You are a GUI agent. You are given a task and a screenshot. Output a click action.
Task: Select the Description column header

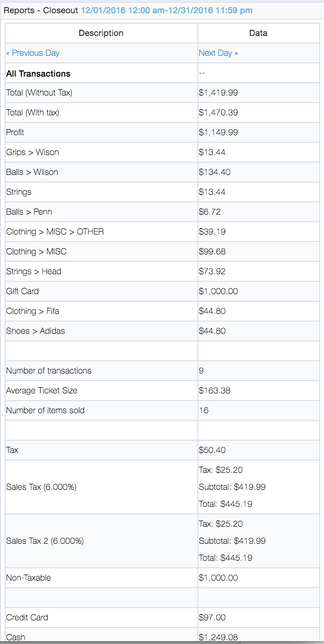click(x=101, y=33)
